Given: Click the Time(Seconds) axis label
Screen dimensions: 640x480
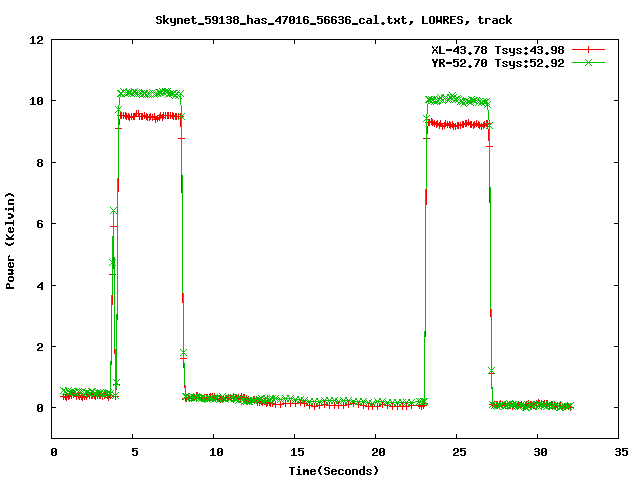Looking at the screenshot, I should (x=333, y=471).
